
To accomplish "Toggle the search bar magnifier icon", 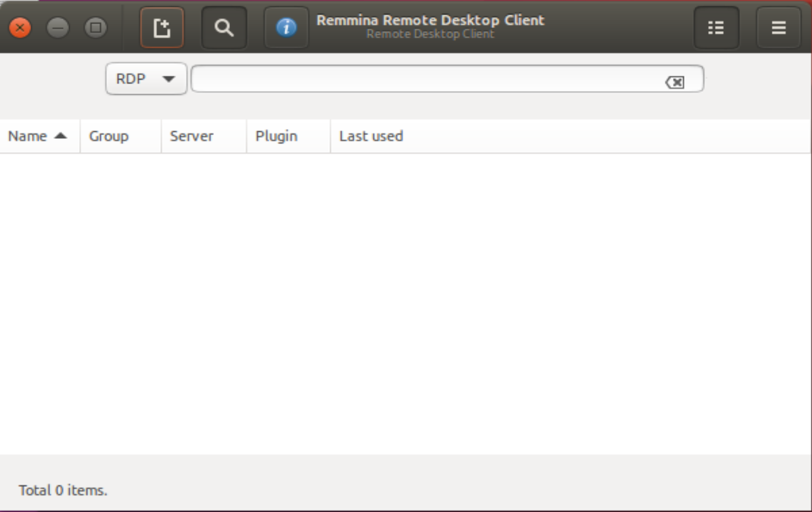I will click(x=223, y=28).
